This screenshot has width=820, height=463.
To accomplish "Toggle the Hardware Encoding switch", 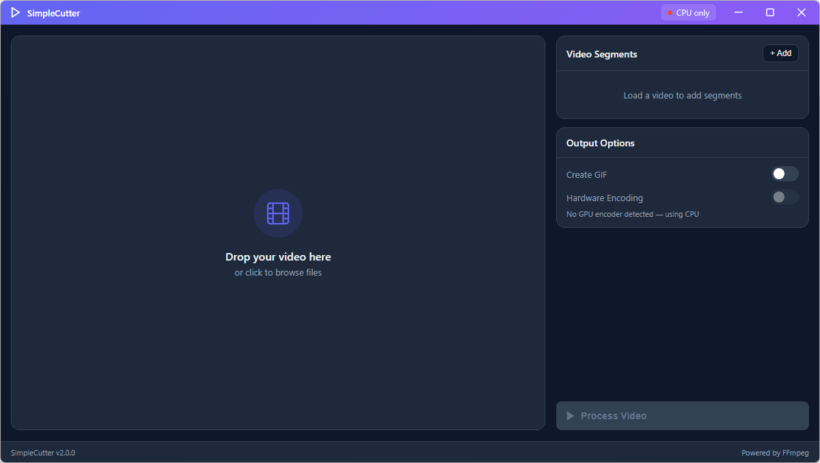I will [x=784, y=197].
